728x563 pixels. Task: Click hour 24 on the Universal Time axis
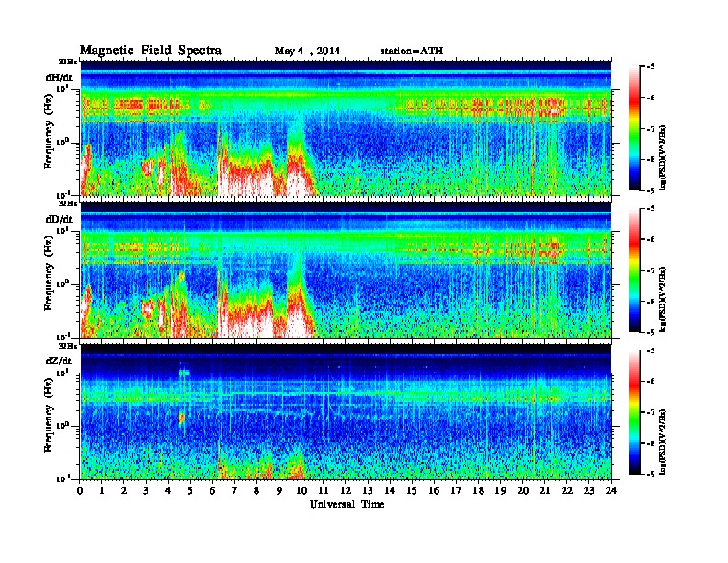[611, 490]
